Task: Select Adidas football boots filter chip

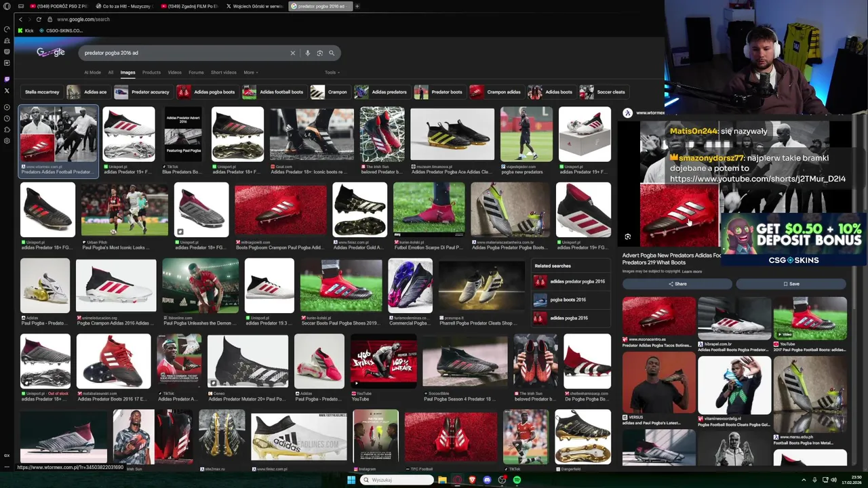Action: (x=274, y=92)
